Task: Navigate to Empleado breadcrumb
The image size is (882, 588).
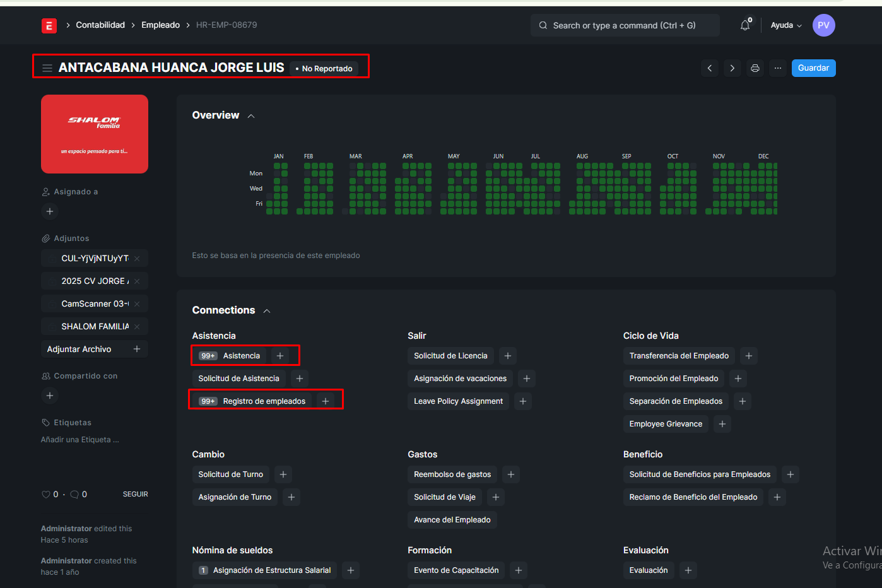Action: point(160,25)
